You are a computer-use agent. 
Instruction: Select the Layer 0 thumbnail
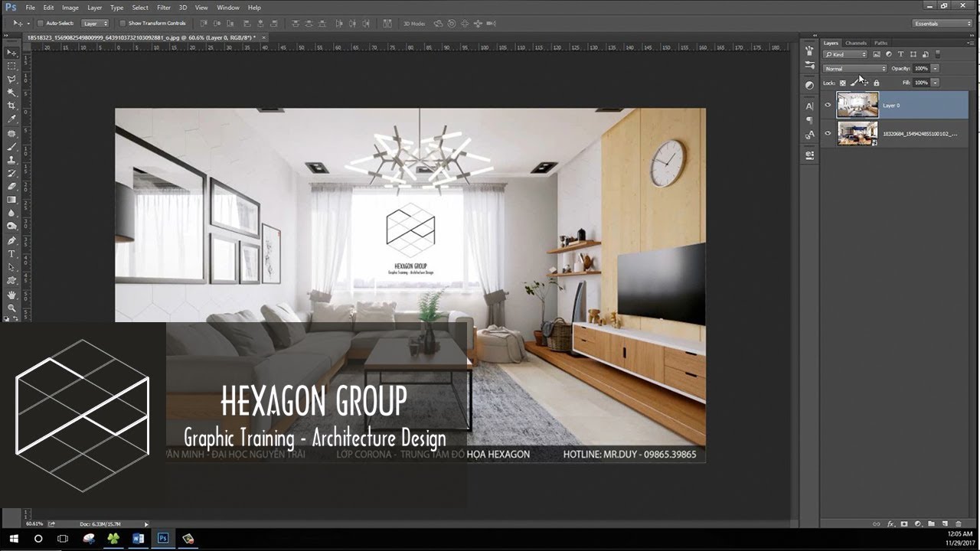click(857, 105)
